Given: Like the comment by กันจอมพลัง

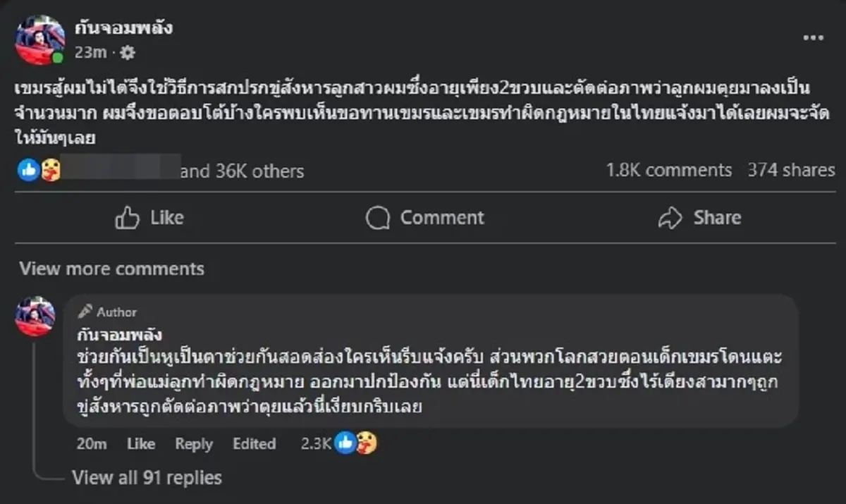Looking at the screenshot, I should pyautogui.click(x=140, y=444).
